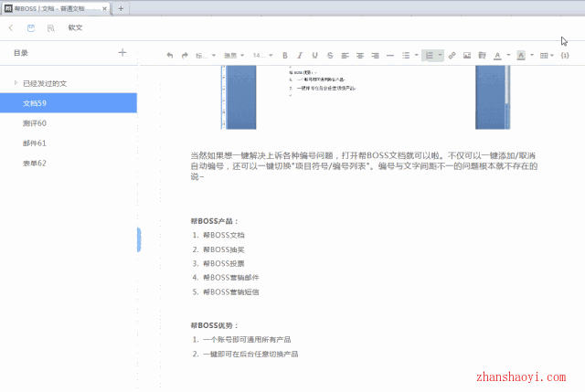Click the 目录 panel heading
This screenshot has height=392, width=585.
coord(21,53)
